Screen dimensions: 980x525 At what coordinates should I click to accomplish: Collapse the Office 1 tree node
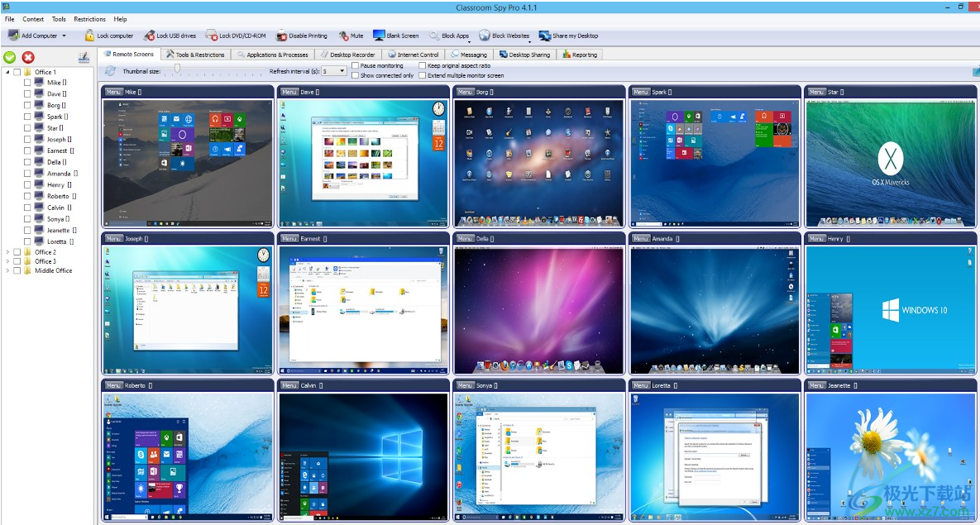(x=7, y=72)
